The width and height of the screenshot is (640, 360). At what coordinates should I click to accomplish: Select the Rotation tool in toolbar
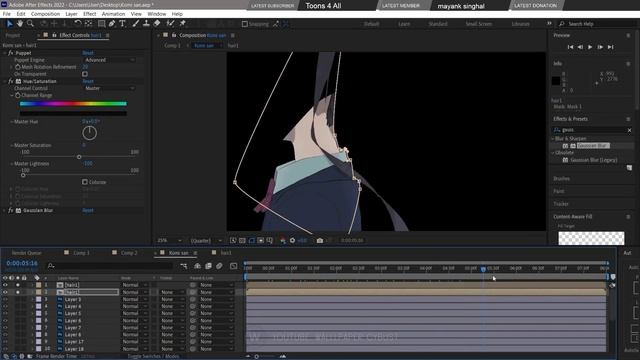[78, 24]
